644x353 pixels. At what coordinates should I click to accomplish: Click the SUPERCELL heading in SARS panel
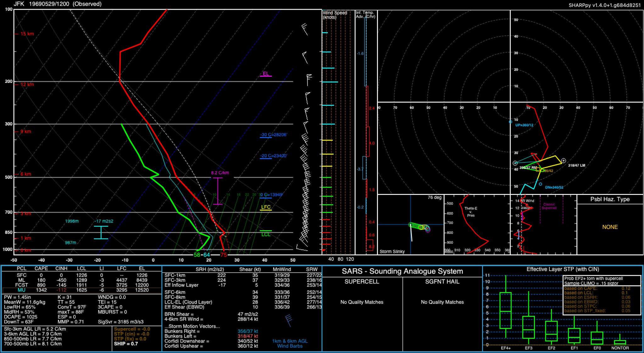pos(362,282)
